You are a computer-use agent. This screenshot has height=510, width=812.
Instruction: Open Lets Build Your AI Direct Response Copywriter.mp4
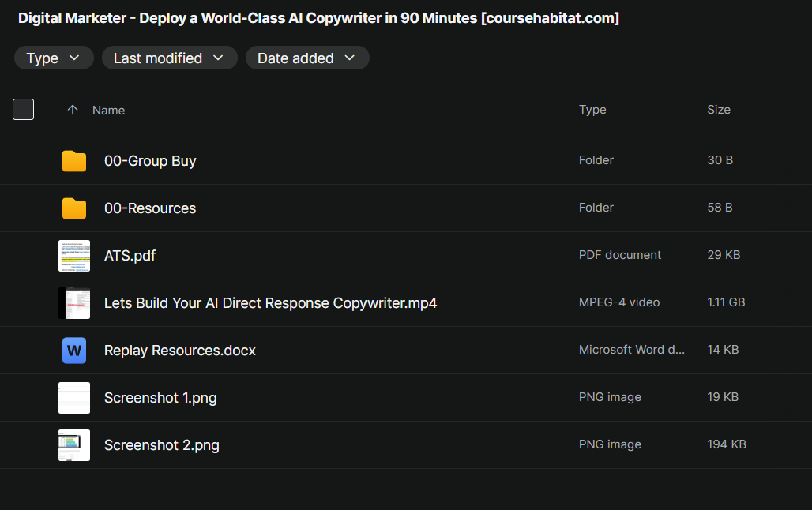[270, 303]
